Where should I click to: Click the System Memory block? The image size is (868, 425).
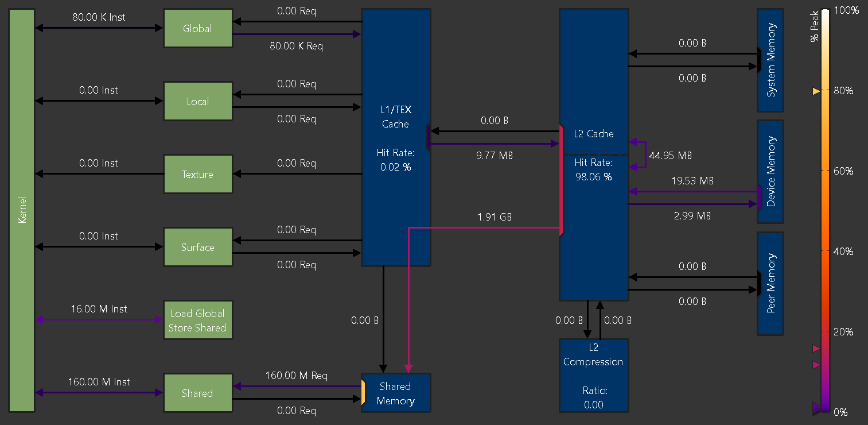[x=770, y=60]
